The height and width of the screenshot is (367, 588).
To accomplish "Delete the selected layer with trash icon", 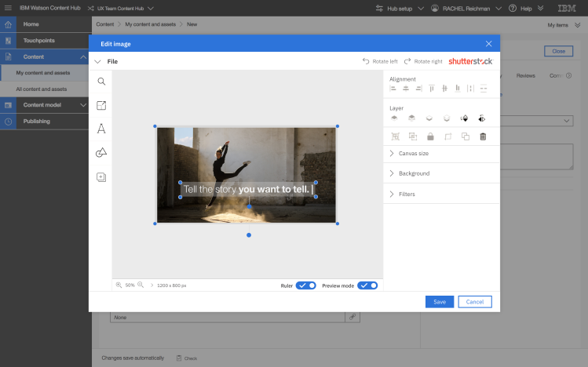I will point(483,136).
